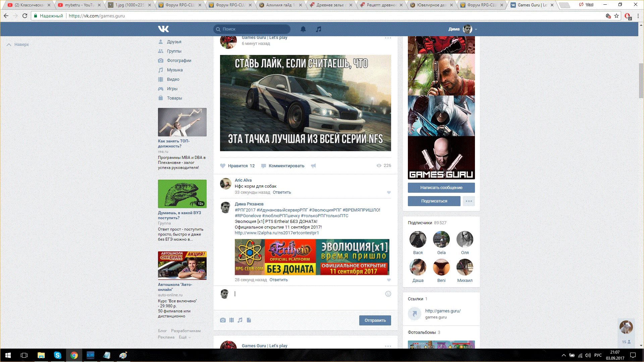Click Ответить under Aric Alva's comment
Image resolution: width=644 pixels, height=362 pixels.
tap(282, 192)
